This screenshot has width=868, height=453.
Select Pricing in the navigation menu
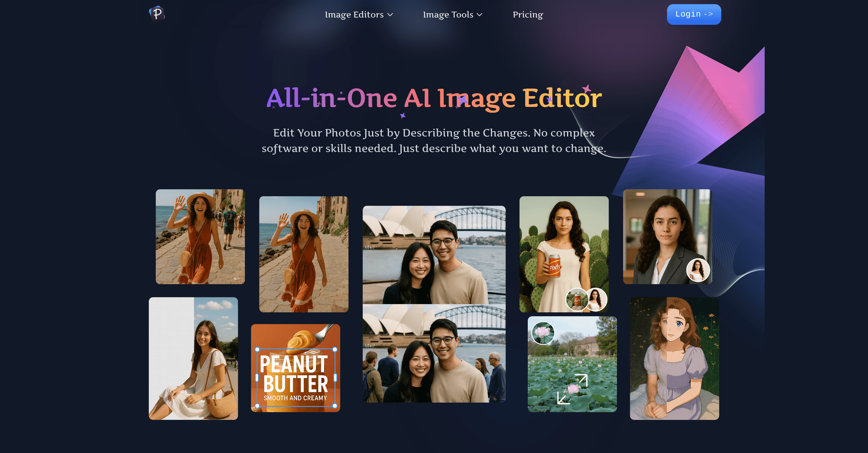point(528,14)
